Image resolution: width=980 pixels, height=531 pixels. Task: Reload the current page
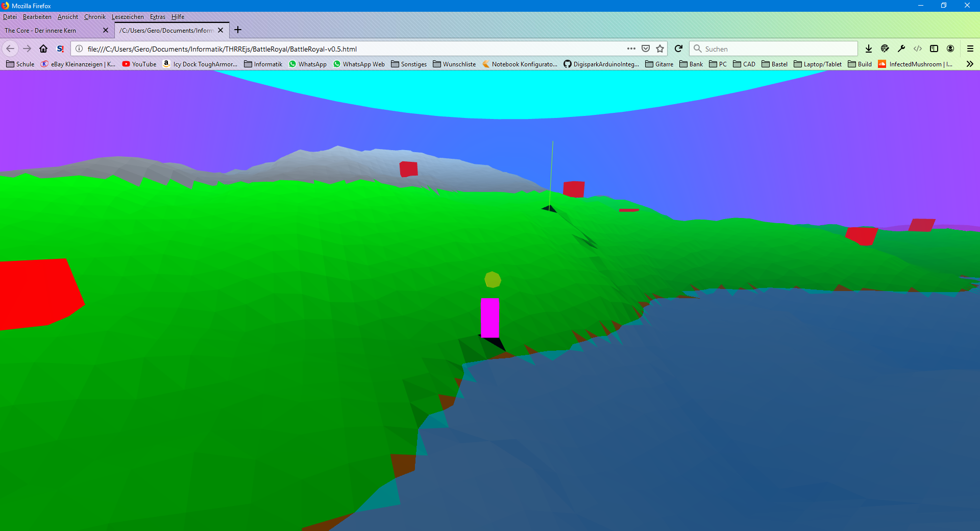678,49
